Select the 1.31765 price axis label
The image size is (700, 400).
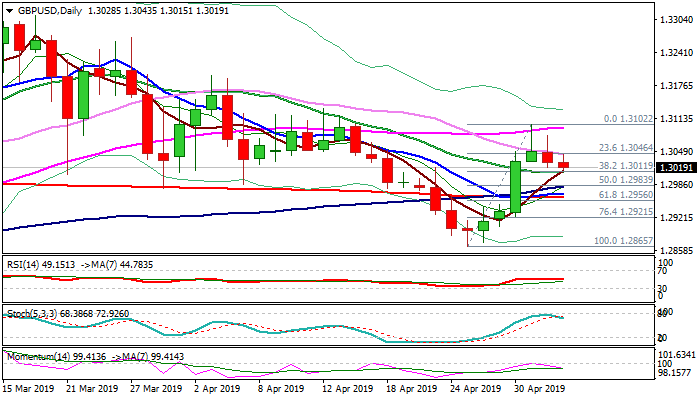[676, 86]
